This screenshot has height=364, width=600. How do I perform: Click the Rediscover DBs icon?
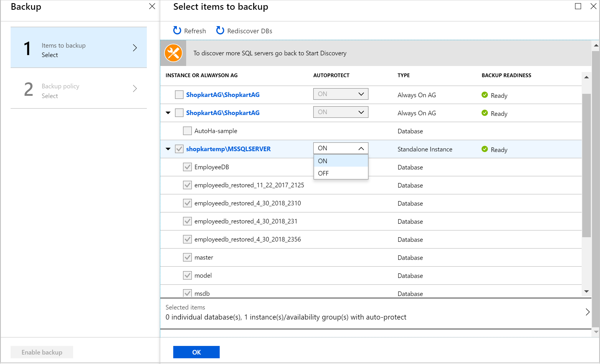pos(220,30)
